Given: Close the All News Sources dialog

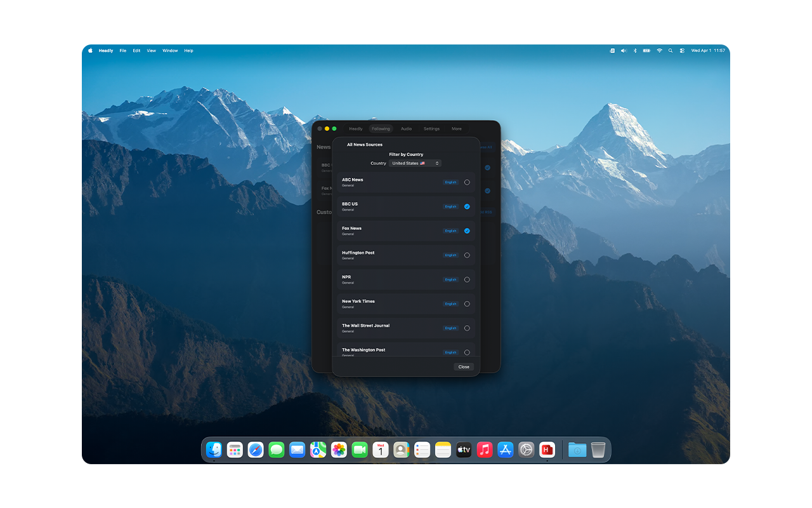Looking at the screenshot, I should pyautogui.click(x=464, y=366).
